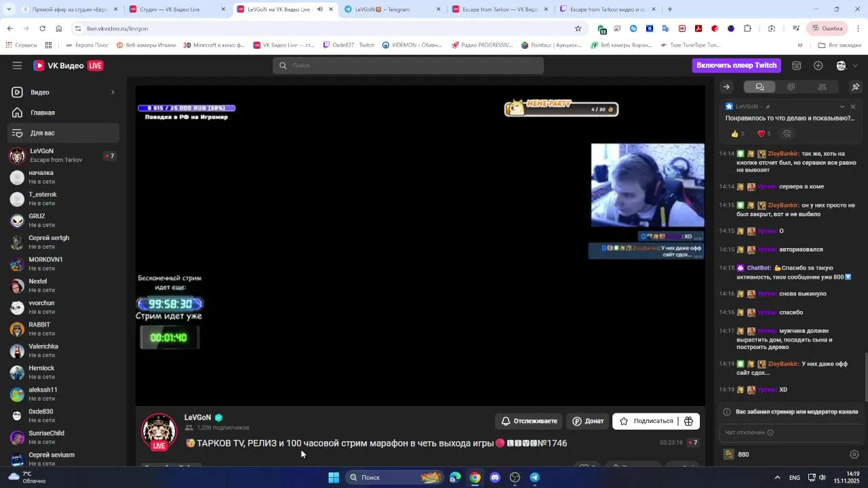Open the Twitch 0xde837 bookmark

pos(349,45)
